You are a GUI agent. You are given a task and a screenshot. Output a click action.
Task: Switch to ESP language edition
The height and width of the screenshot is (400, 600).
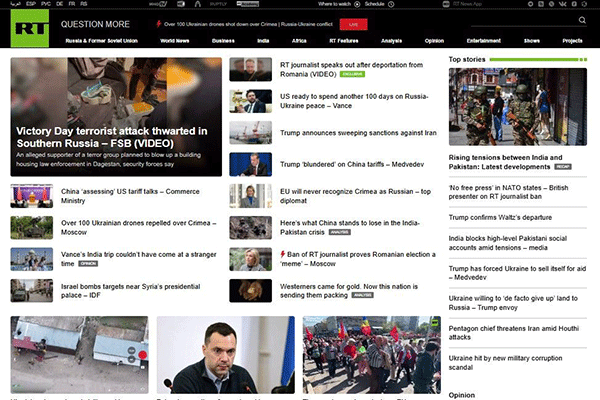point(31,4)
